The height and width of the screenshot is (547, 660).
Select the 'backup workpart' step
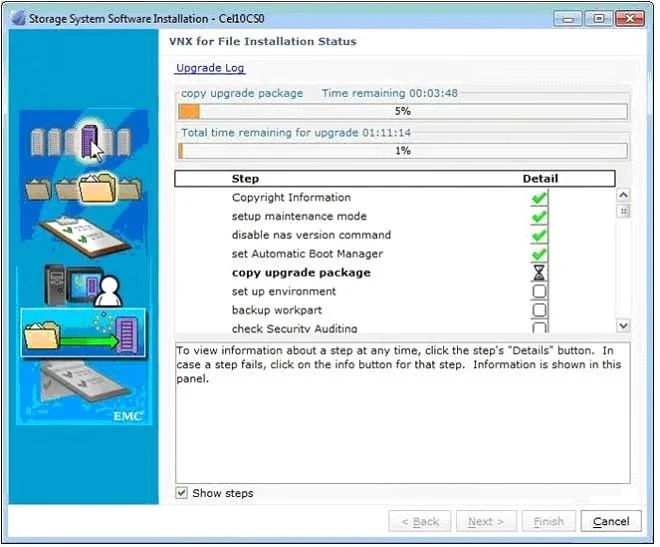tap(277, 310)
